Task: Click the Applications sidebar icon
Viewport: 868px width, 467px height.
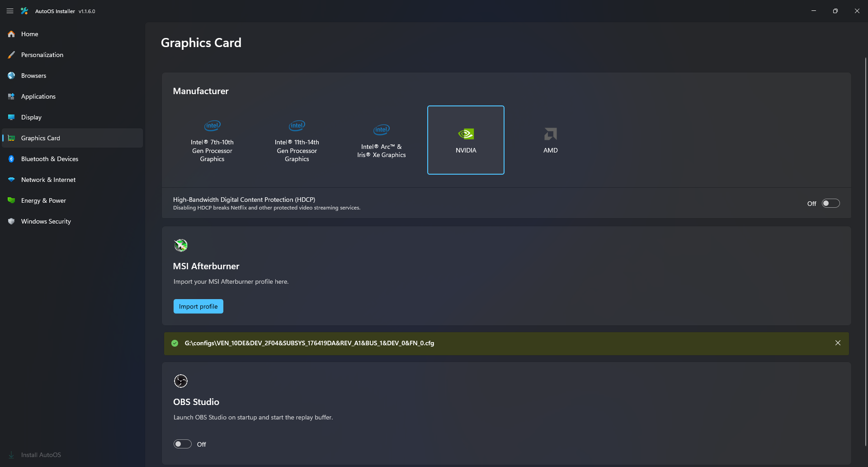Action: (x=11, y=96)
